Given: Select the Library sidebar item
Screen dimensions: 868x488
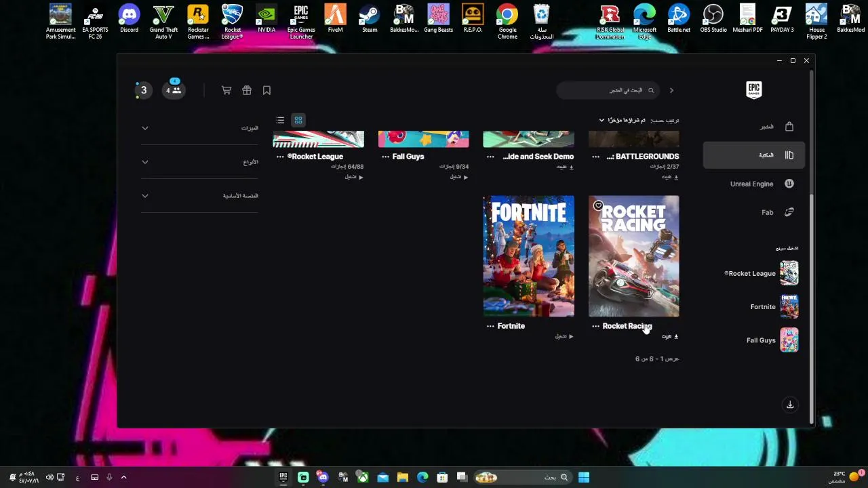Looking at the screenshot, I should (754, 155).
